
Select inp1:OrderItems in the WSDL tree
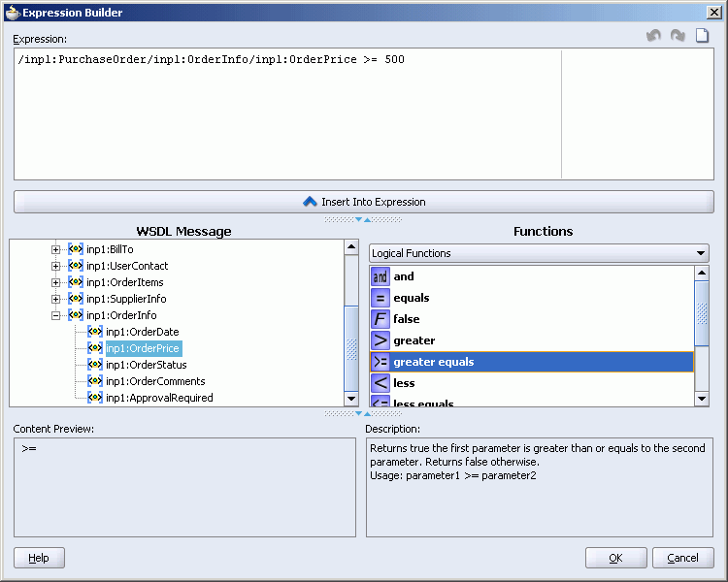point(125,282)
